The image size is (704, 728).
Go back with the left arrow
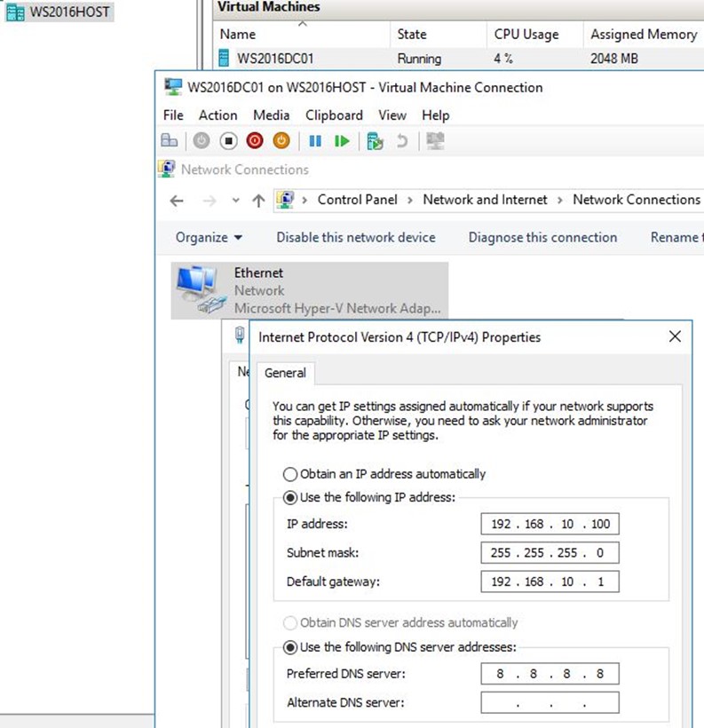click(x=177, y=201)
